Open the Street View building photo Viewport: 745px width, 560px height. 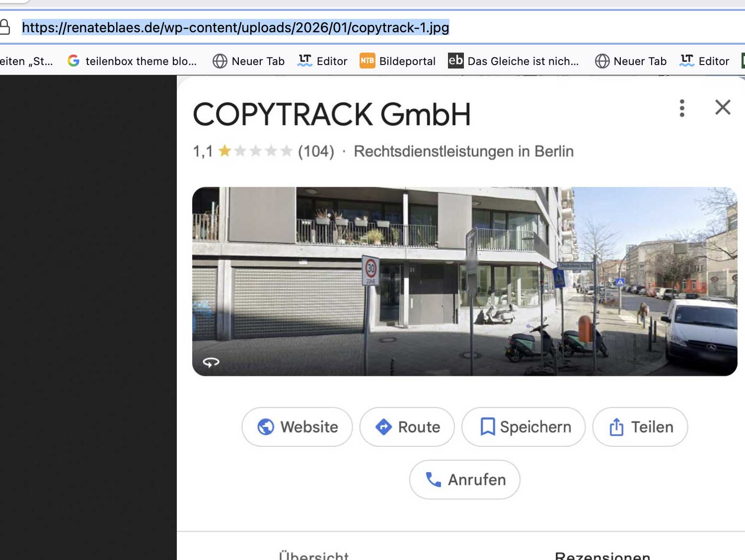(464, 281)
